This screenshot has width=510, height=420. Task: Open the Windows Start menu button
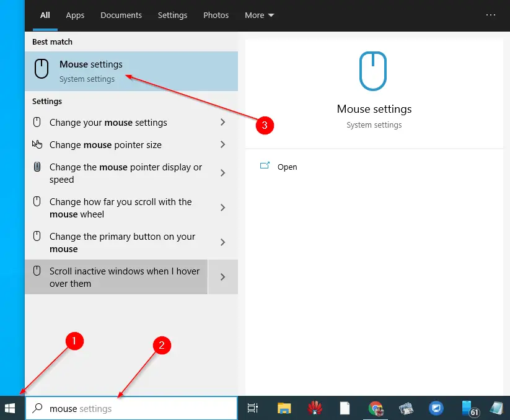(x=10, y=408)
